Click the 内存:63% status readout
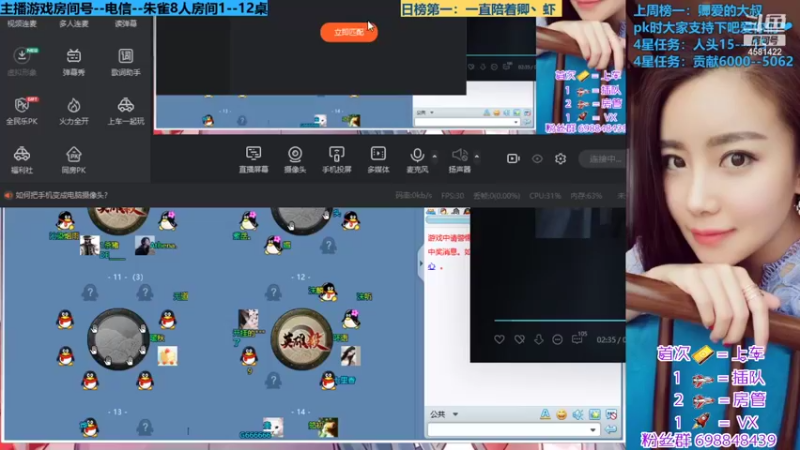This screenshot has height=450, width=800. pyautogui.click(x=586, y=195)
